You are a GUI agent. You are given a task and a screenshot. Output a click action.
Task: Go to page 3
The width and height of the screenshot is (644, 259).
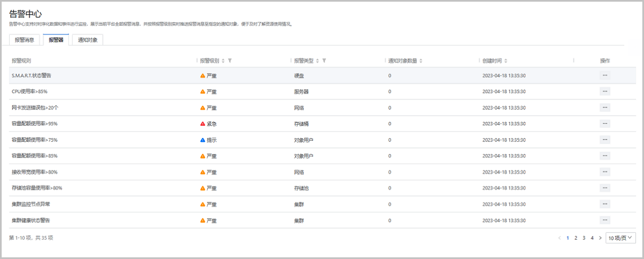point(584,238)
